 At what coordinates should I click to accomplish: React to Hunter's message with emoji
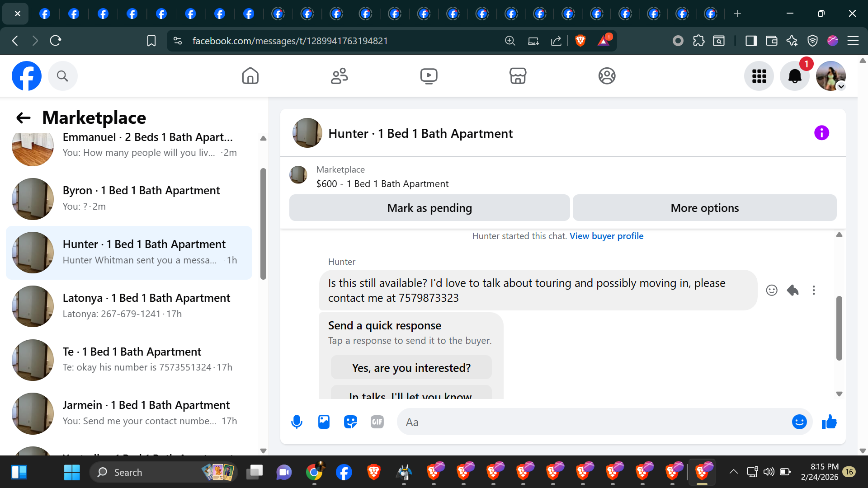pyautogui.click(x=772, y=290)
